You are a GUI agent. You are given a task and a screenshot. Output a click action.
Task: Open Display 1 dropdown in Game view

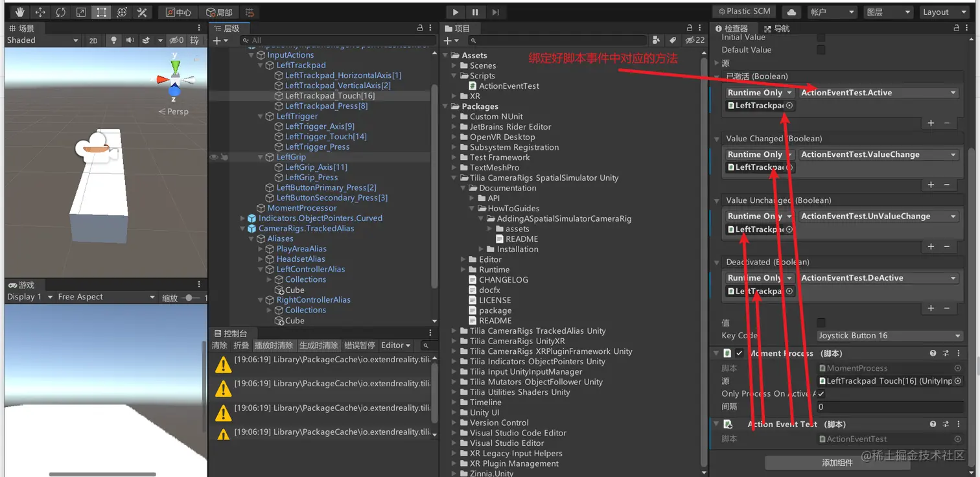[30, 297]
